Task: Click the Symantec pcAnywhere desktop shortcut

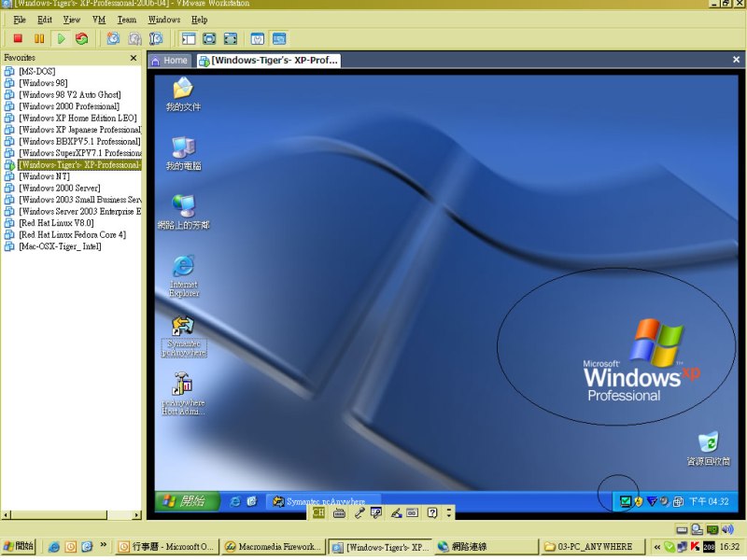Action: coord(183,336)
